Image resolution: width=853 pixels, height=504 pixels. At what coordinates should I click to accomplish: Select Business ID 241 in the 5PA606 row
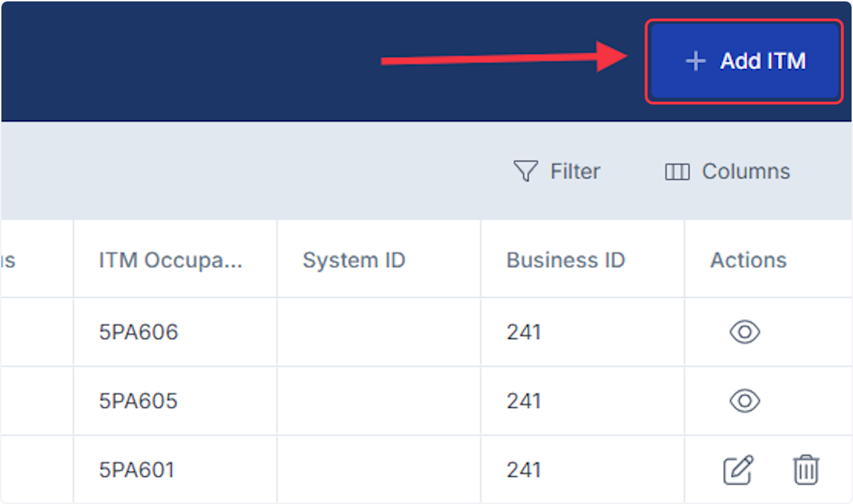582,332
